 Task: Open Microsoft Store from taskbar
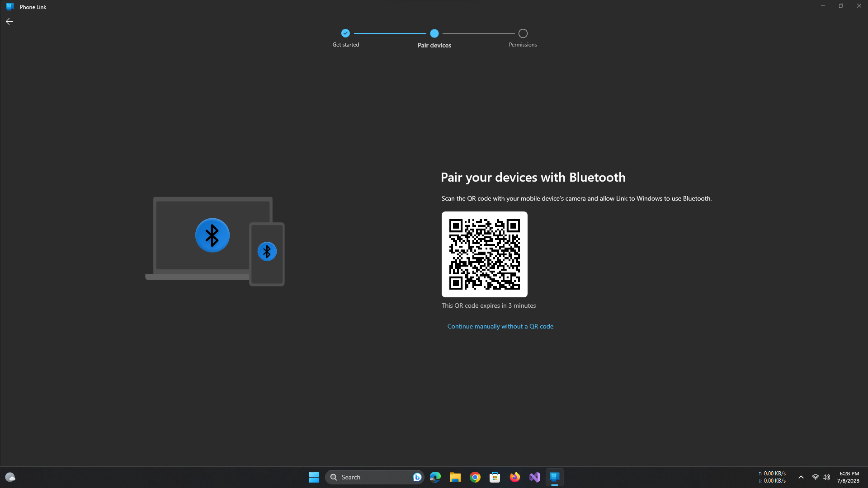[495, 477]
